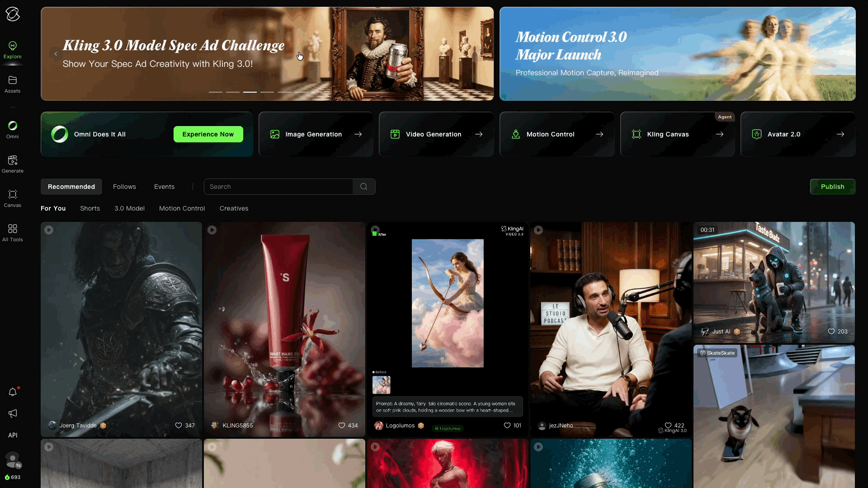Click the Experience Now button
The width and height of the screenshot is (868, 488).
coord(208,134)
